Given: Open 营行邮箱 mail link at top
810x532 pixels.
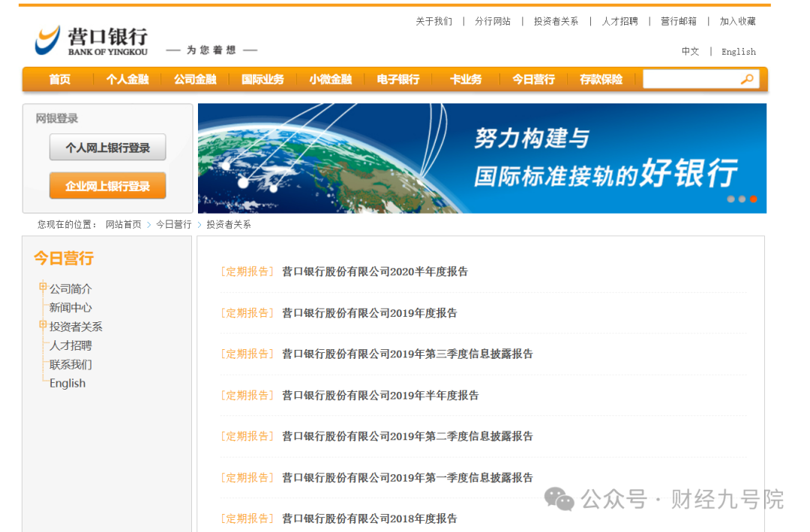Looking at the screenshot, I should coord(678,21).
